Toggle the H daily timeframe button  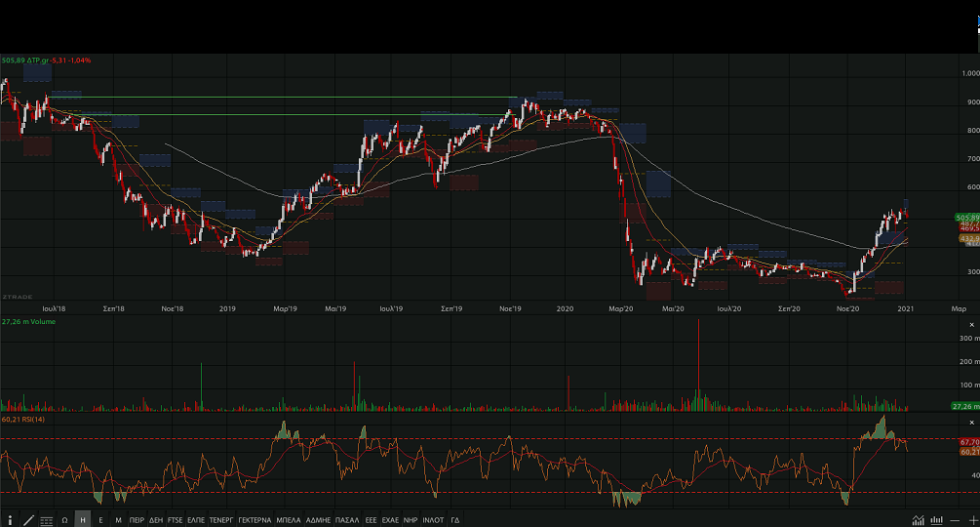(83, 520)
